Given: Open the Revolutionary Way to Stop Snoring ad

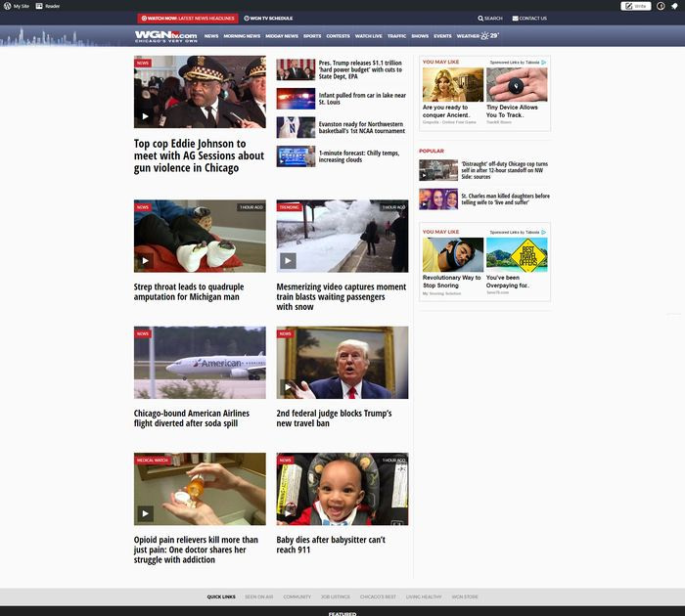Looking at the screenshot, I should [x=452, y=266].
